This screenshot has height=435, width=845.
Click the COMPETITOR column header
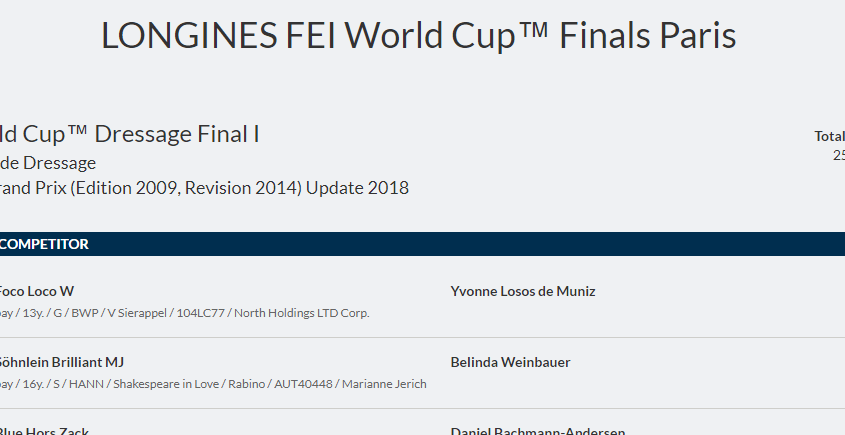pos(45,244)
